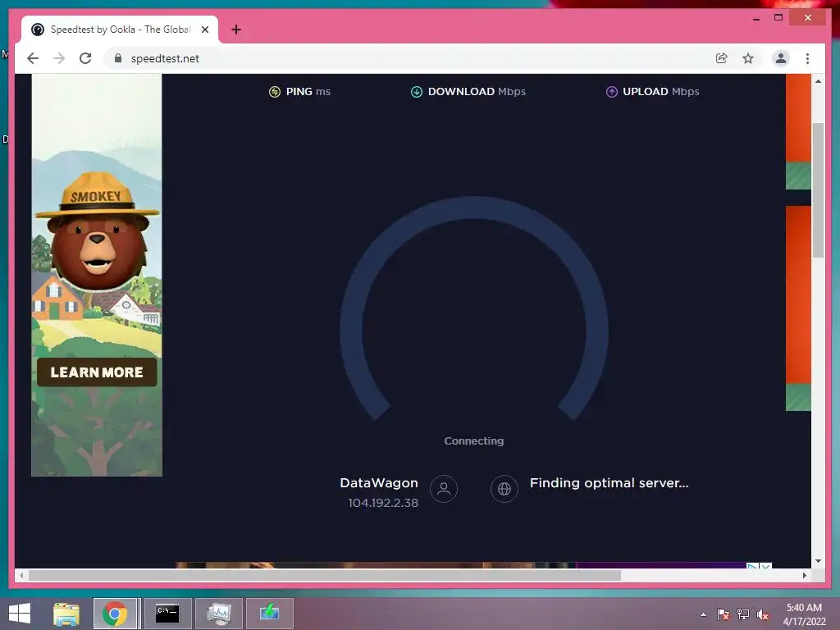
Task: Click the UPLOAD arrow icon
Action: pos(611,92)
